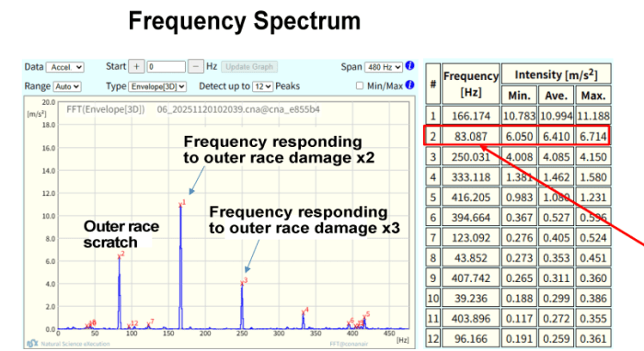
Task: Click the Frequency [Hz] column header
Action: point(471,84)
